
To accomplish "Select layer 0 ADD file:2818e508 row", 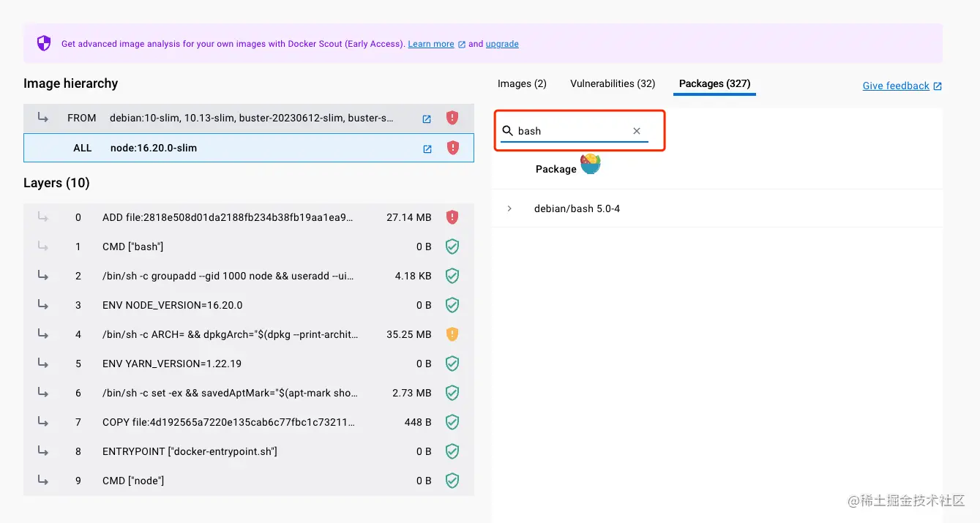I will coord(249,217).
